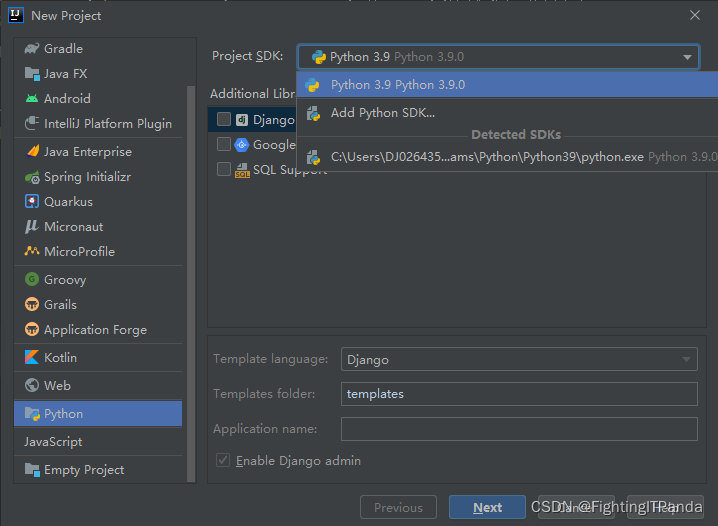
Task: Click the IntelliJ logo in title bar
Action: pyautogui.click(x=16, y=15)
